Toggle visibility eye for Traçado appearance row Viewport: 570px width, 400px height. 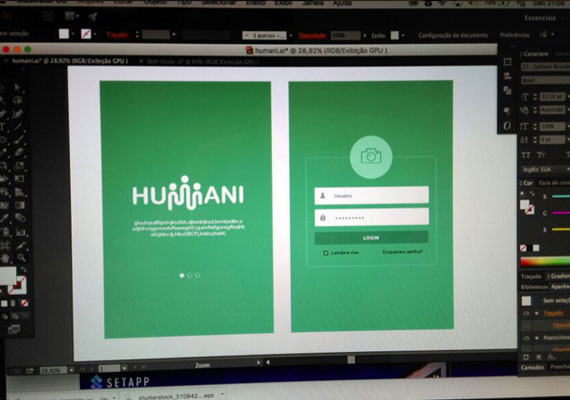pos(526,313)
